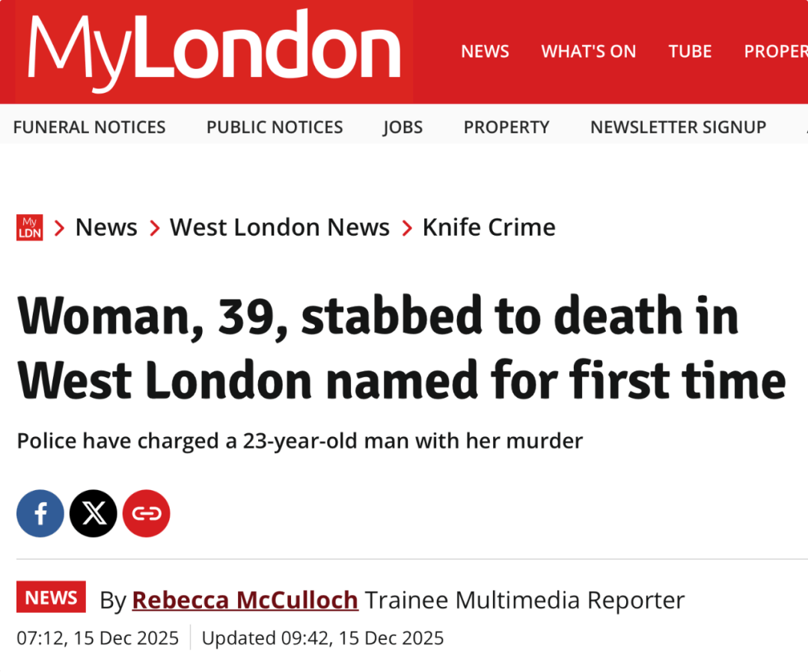Open author Rebecca McCulloch's profile

pos(245,600)
